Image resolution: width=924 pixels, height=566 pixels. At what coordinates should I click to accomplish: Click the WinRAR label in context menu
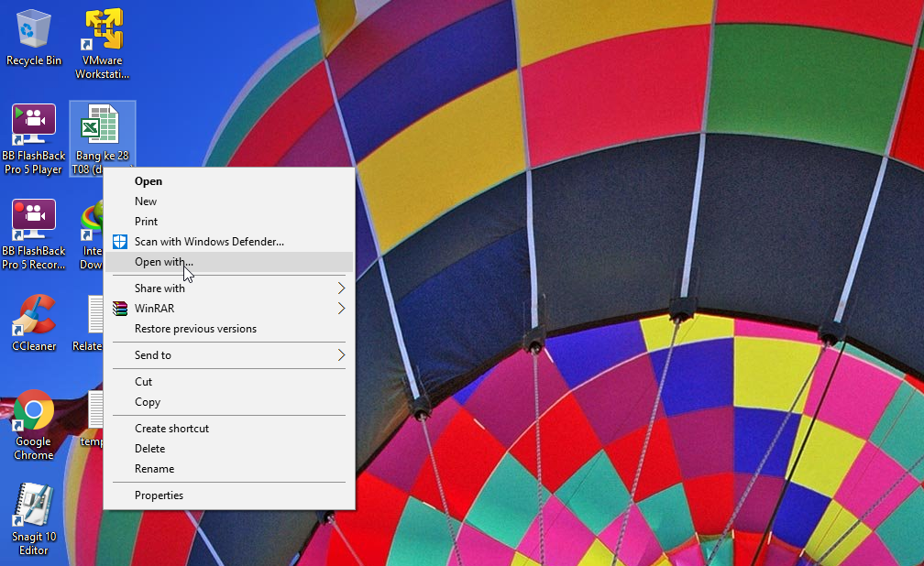click(154, 309)
